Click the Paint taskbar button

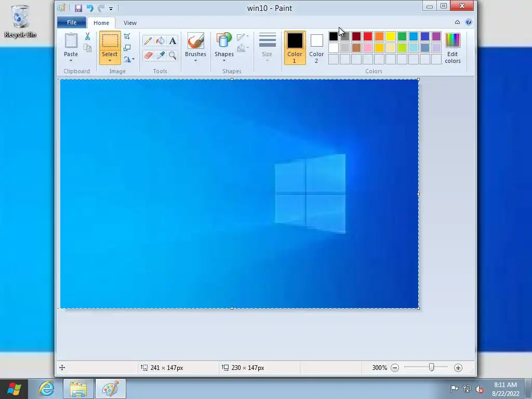(x=111, y=389)
